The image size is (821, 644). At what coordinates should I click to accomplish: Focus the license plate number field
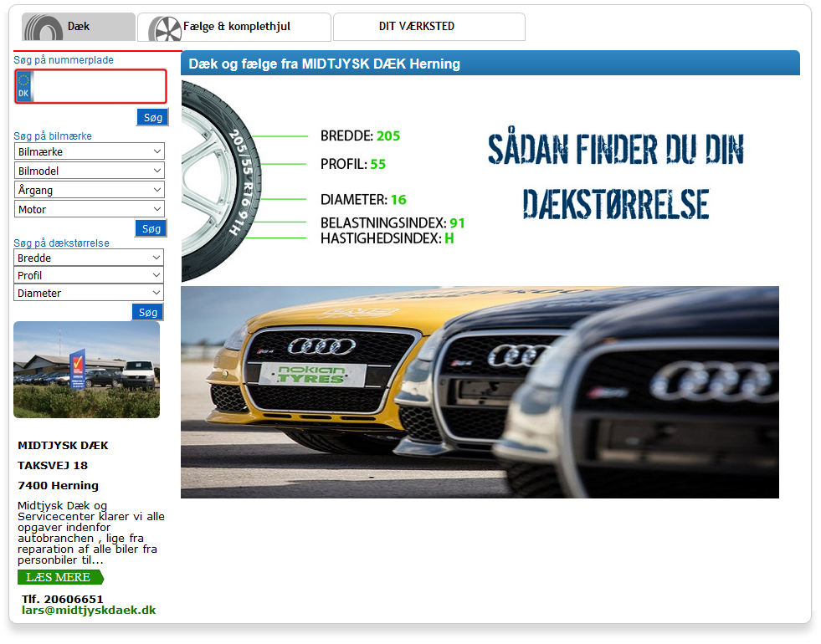pyautogui.click(x=90, y=86)
